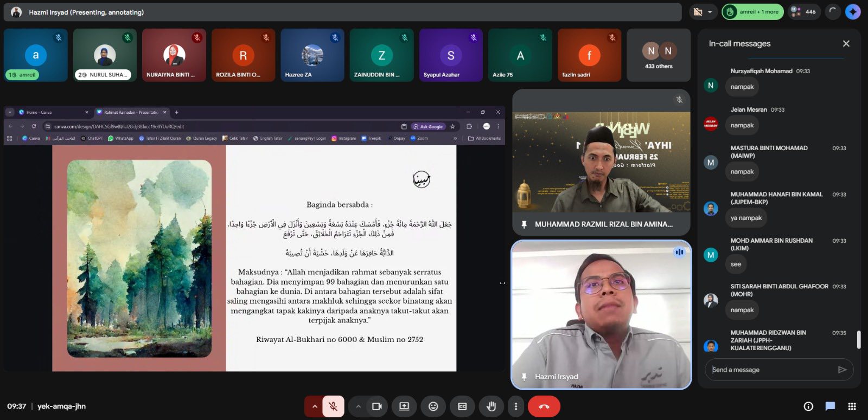This screenshot has width=868, height=420.
Task: Expand video settings chevron beside camera
Action: click(358, 406)
